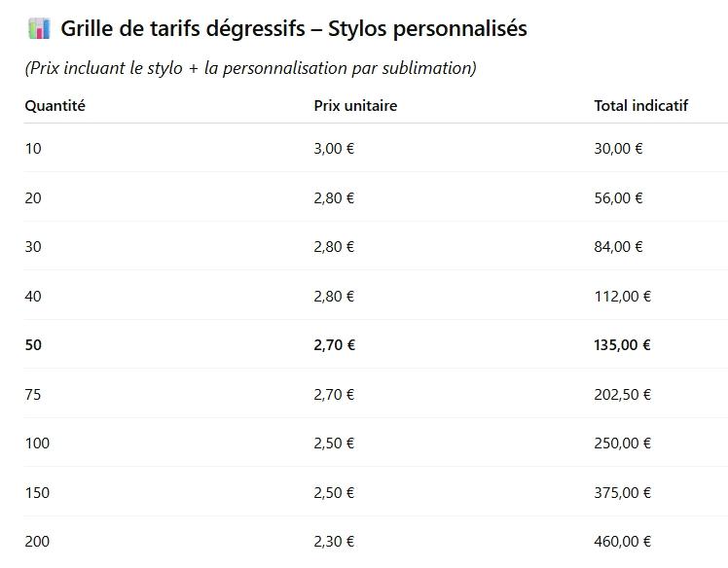Select the 'Quantité' column header
This screenshot has height=568, width=728.
[55, 106]
